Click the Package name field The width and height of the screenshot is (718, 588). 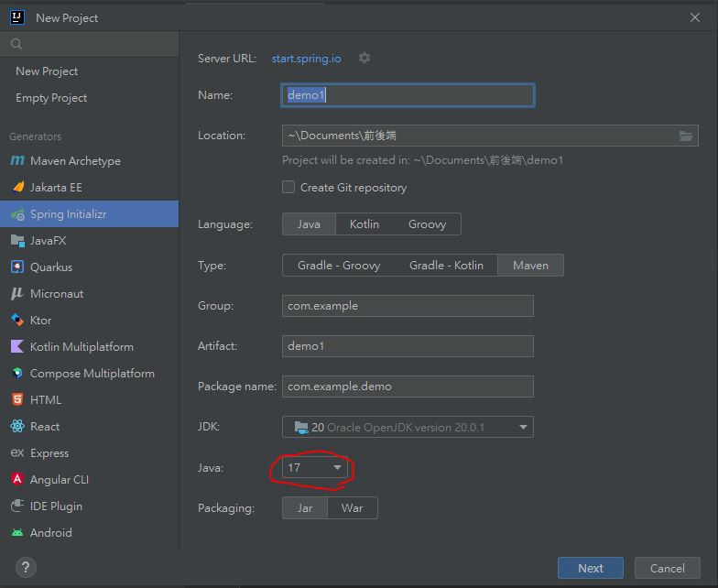coord(408,387)
